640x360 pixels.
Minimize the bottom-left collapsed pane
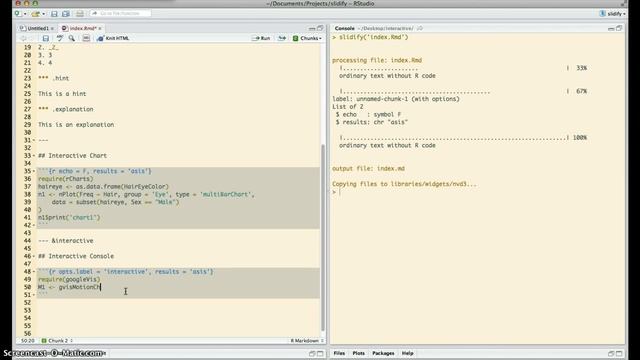312,353
